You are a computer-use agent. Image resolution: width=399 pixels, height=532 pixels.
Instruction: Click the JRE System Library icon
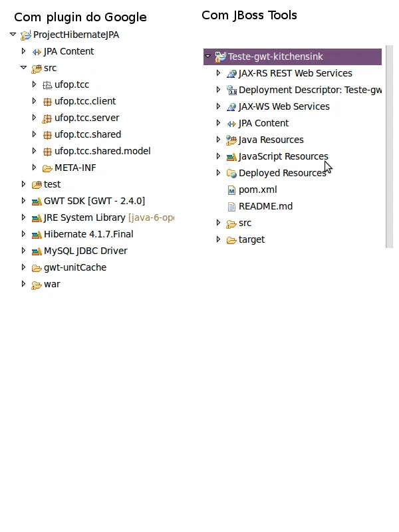[x=37, y=218]
